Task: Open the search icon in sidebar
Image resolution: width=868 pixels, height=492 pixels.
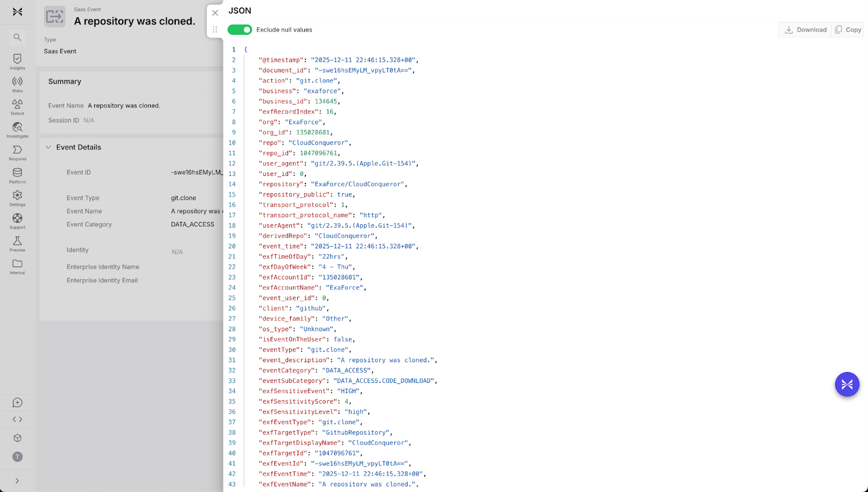Action: (17, 37)
